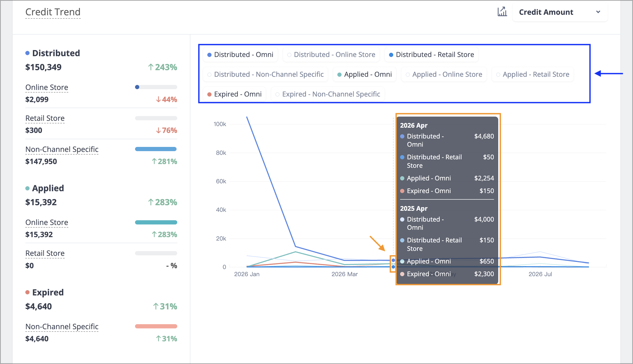Viewport: 633px width, 364px height.
Task: Click the 2026 Mar axis label
Action: [344, 274]
